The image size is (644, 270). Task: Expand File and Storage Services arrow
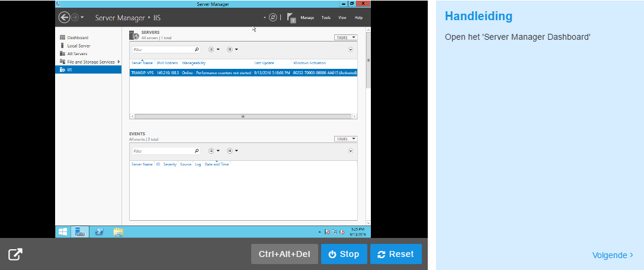pyautogui.click(x=118, y=62)
